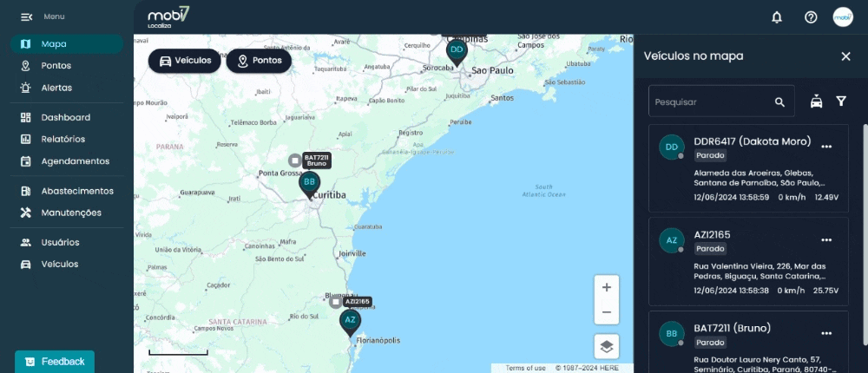
Task: Collapse the sidebar Menu icon
Action: [x=26, y=17]
